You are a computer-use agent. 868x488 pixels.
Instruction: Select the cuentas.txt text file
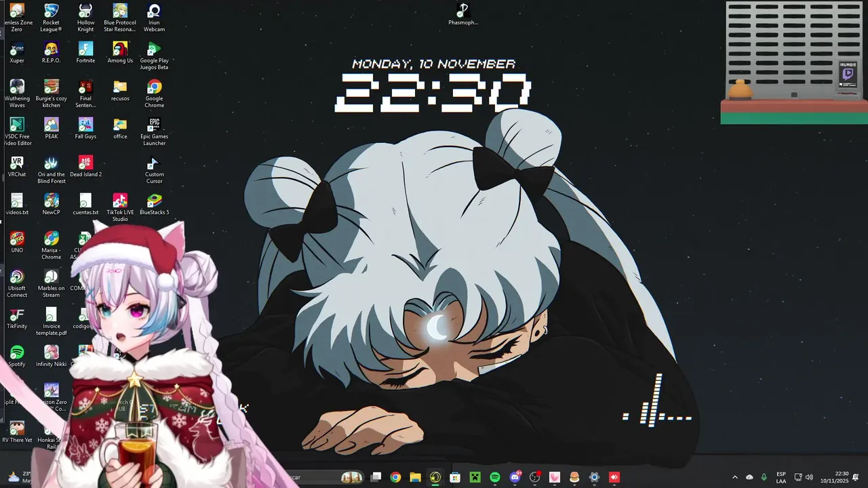[x=85, y=204]
